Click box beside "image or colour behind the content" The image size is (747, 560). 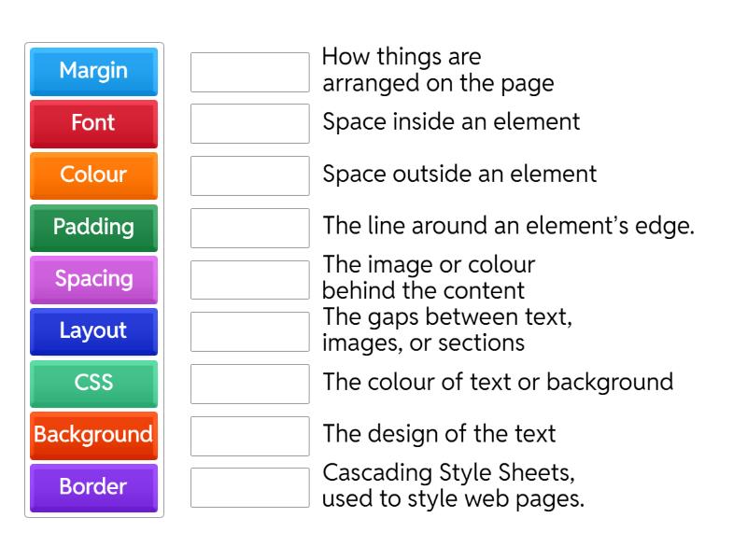[x=249, y=279]
